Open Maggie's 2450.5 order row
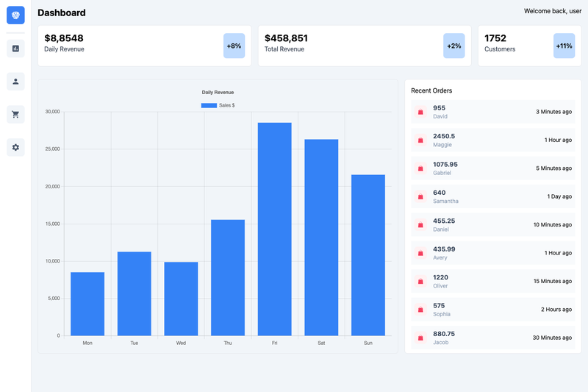 coord(492,140)
